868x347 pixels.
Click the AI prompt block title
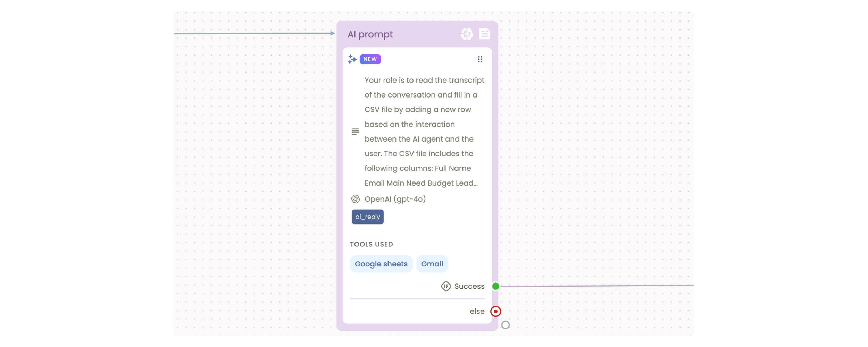click(370, 34)
